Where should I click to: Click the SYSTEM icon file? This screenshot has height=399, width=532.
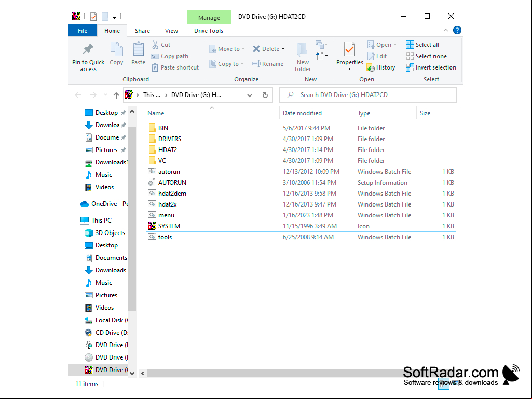point(152,226)
